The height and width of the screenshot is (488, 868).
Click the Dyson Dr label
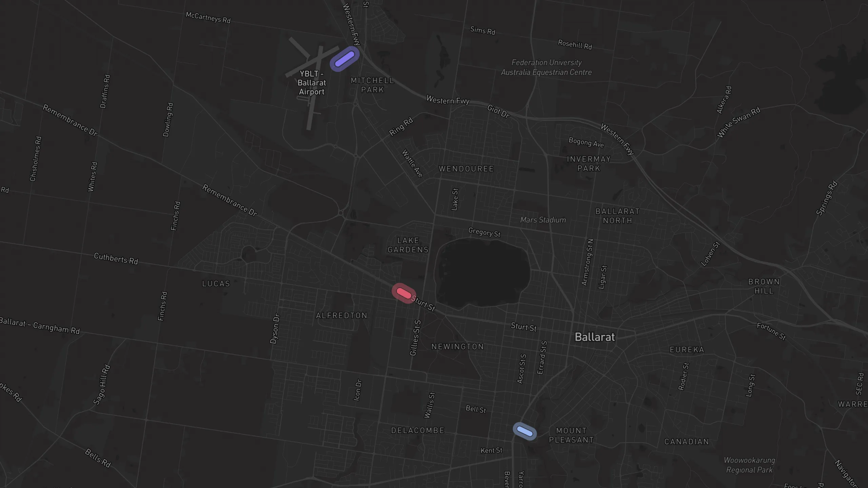[275, 329]
